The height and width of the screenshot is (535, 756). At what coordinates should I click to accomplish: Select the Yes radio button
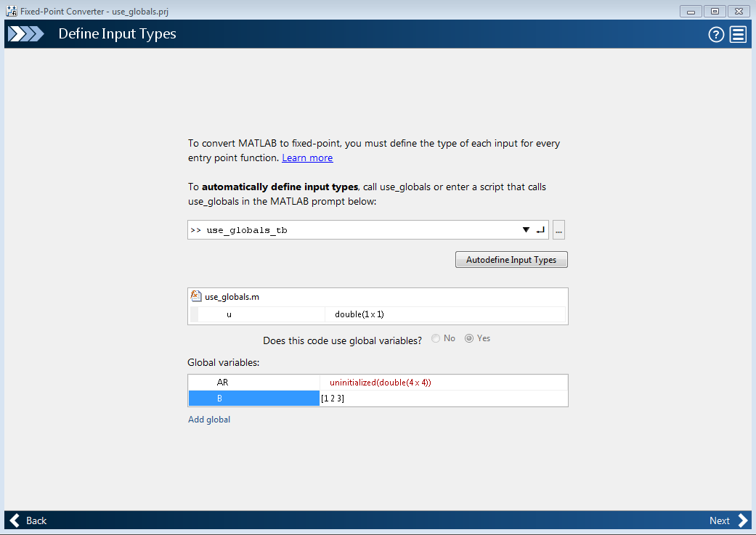coord(469,338)
